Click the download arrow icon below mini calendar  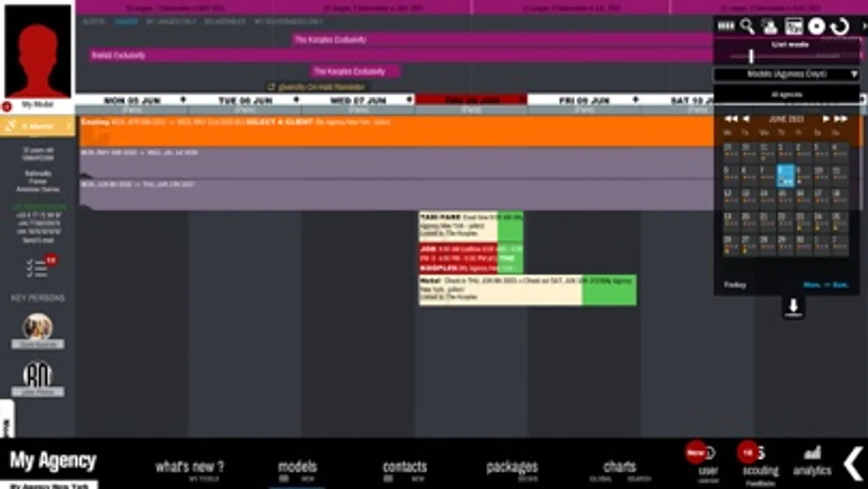793,307
